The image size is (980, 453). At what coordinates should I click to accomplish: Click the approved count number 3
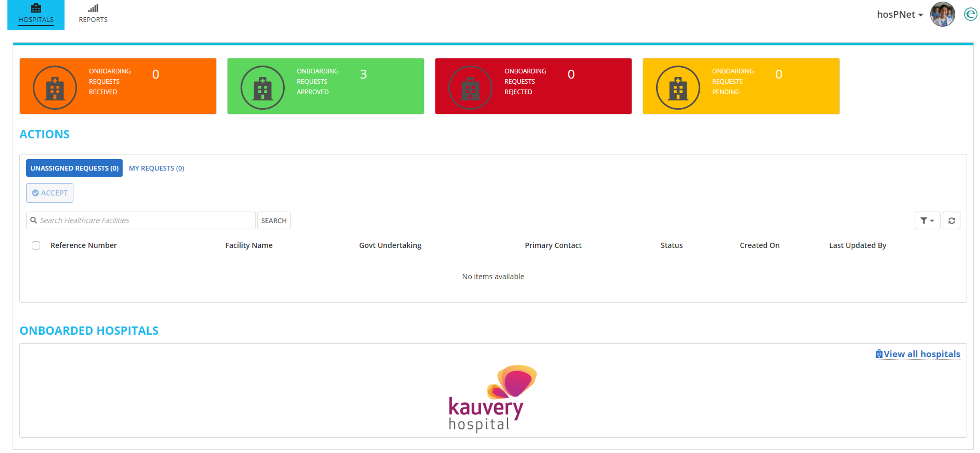click(x=363, y=74)
